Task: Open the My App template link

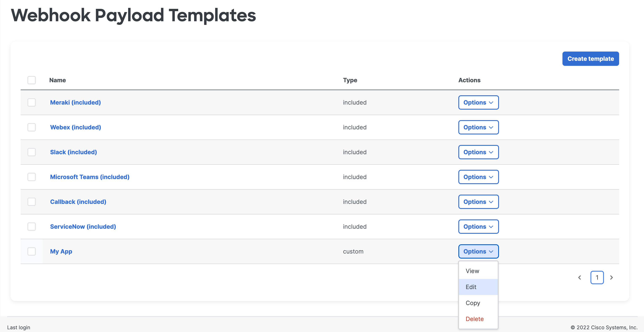Action: (61, 251)
